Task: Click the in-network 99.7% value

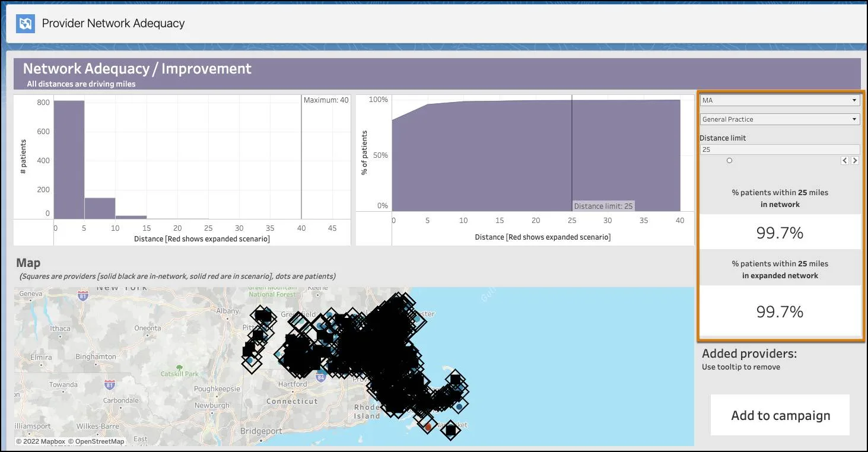Action: 780,233
